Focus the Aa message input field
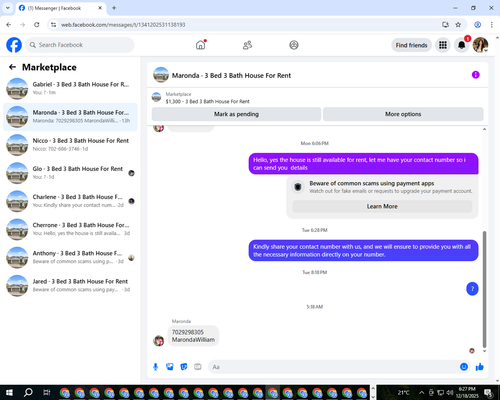 pyautogui.click(x=333, y=367)
